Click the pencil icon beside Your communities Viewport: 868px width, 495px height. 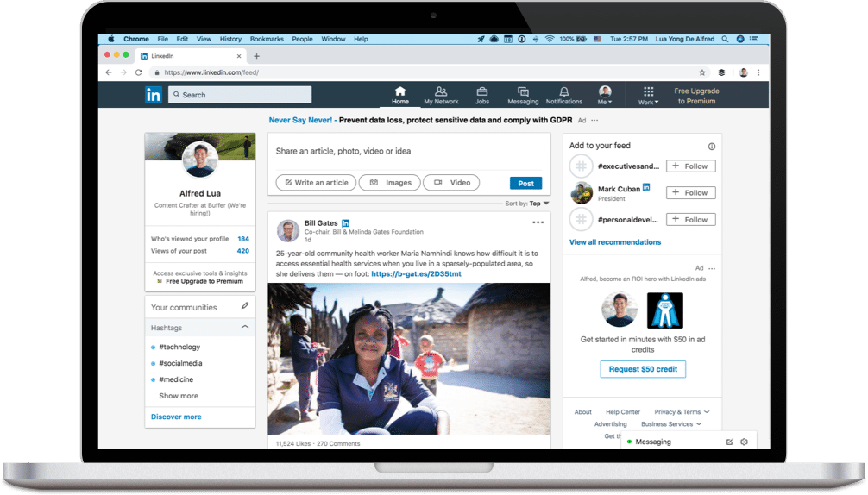click(245, 306)
